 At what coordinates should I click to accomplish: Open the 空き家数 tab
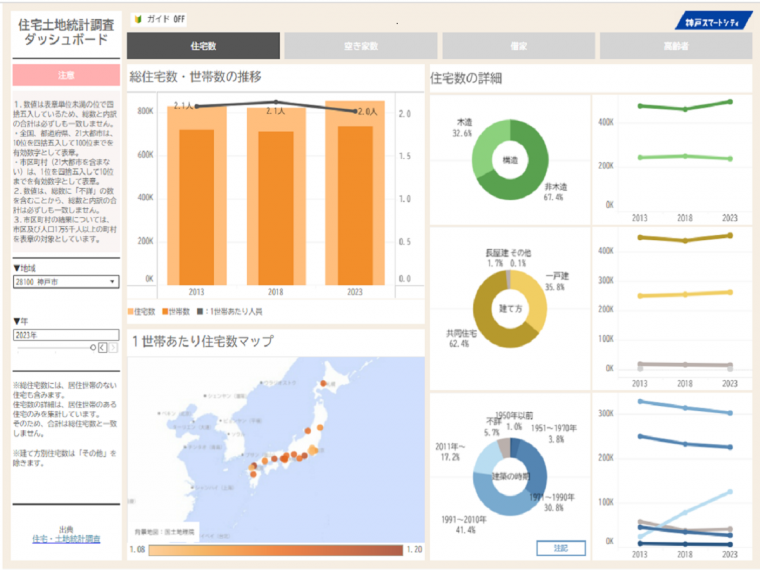(x=360, y=46)
